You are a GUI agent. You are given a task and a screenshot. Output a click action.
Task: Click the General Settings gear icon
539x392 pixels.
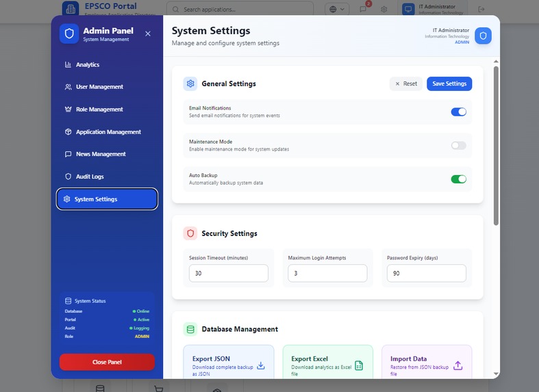point(190,83)
